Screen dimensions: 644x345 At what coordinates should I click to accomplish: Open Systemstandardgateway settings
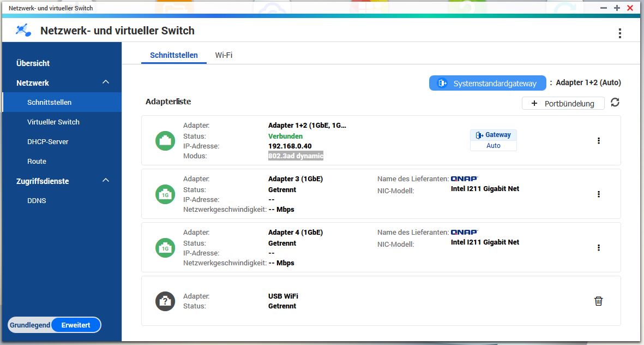[x=487, y=83]
